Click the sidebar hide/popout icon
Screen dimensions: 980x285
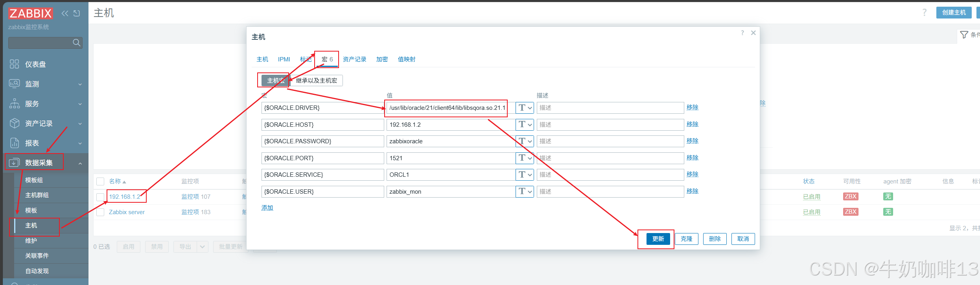click(77, 13)
